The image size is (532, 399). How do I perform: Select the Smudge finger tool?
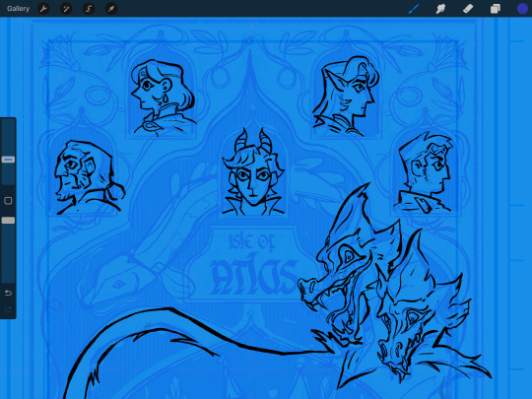coord(440,9)
